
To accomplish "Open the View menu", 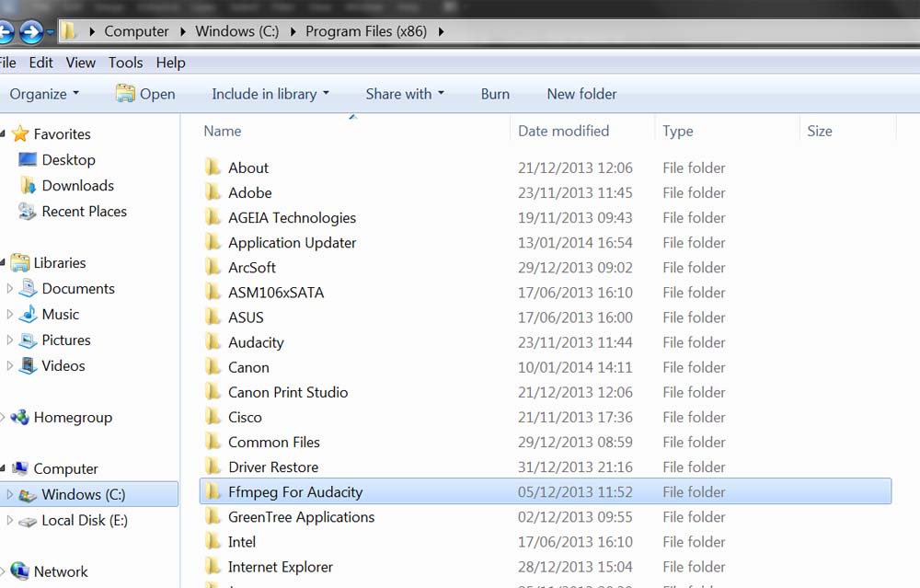I will click(x=80, y=63).
